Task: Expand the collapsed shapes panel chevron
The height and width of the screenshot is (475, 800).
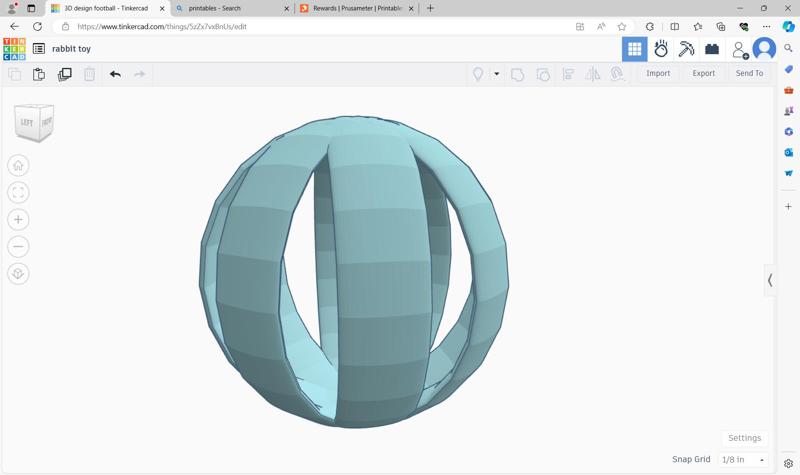Action: [x=770, y=281]
